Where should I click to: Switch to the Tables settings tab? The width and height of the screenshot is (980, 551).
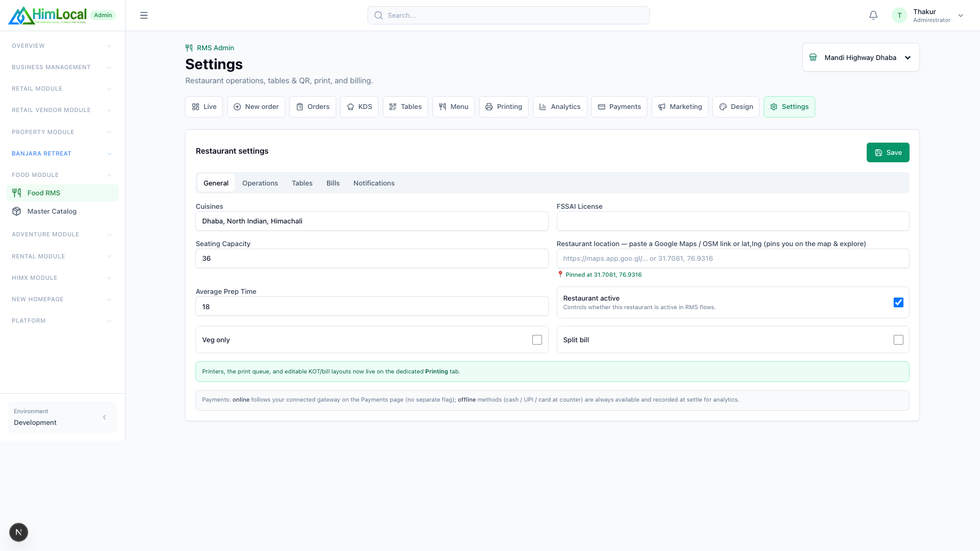(302, 183)
